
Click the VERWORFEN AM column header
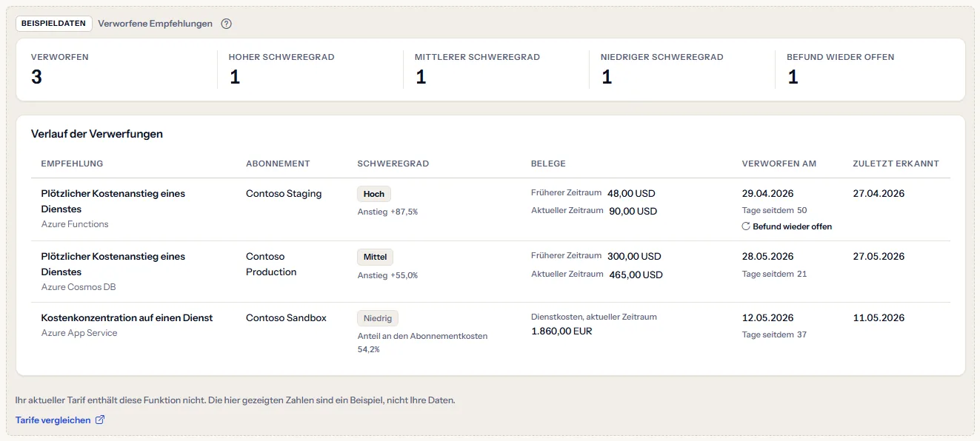point(779,164)
